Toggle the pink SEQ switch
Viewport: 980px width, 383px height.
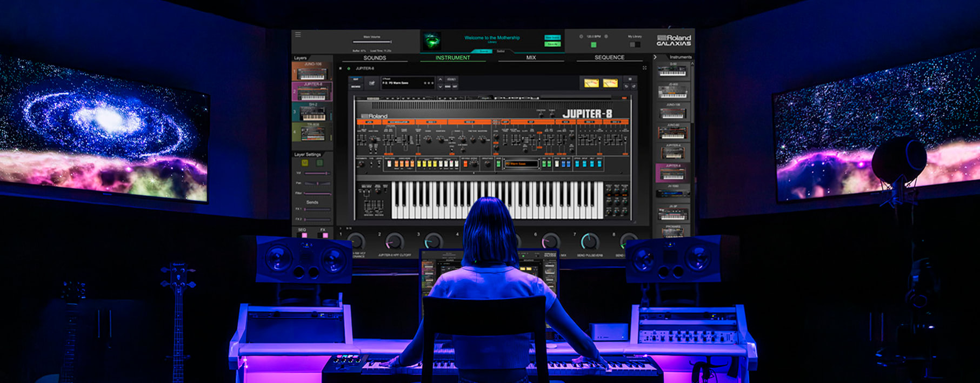(x=302, y=235)
